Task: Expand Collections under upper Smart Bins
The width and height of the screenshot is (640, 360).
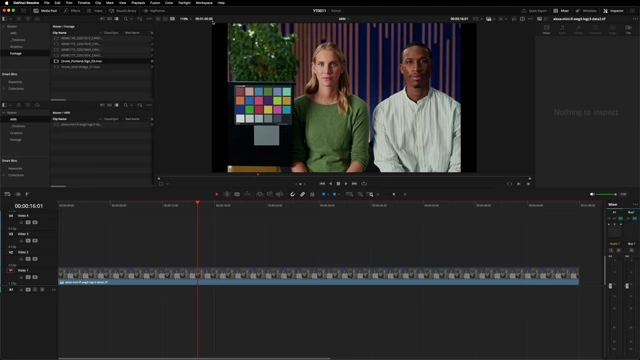Action: (x=4, y=89)
